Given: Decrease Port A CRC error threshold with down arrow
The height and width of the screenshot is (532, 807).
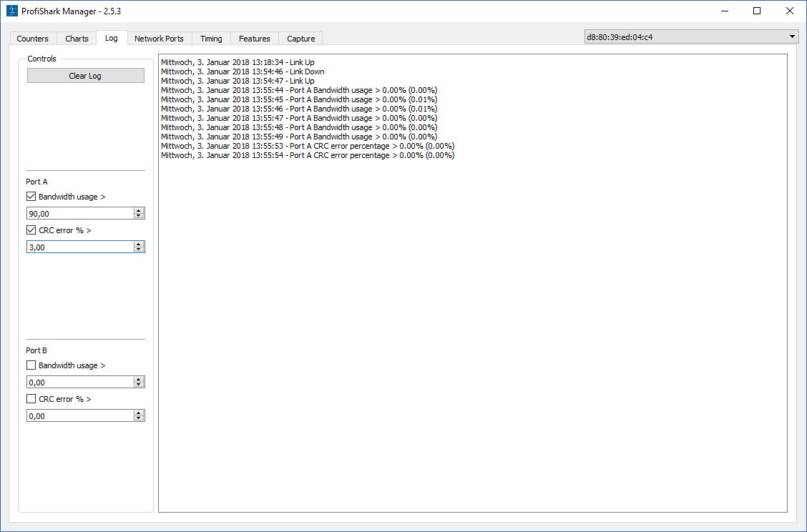Looking at the screenshot, I should (x=139, y=250).
